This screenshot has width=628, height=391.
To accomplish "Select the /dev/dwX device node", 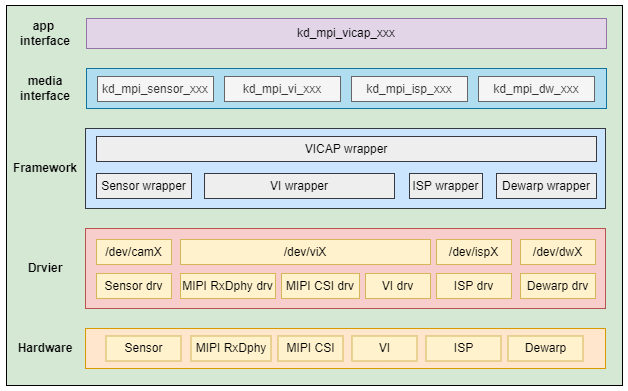I will [558, 252].
